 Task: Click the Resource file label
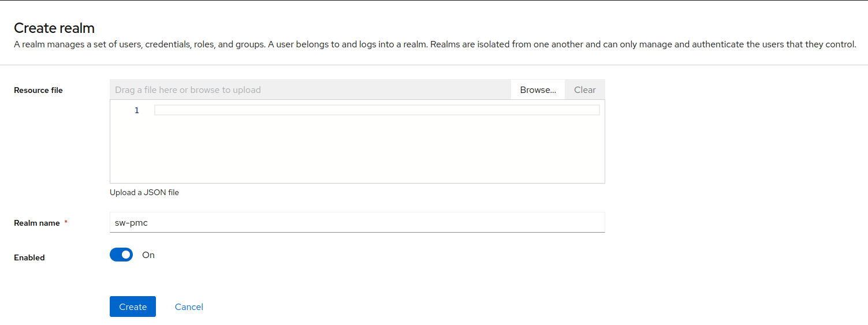click(38, 90)
